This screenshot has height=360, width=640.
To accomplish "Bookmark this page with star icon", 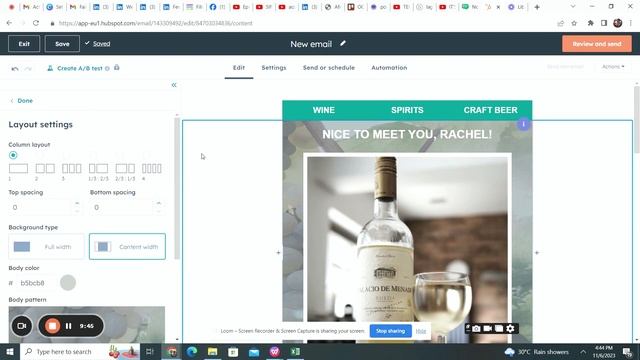I will click(x=574, y=23).
